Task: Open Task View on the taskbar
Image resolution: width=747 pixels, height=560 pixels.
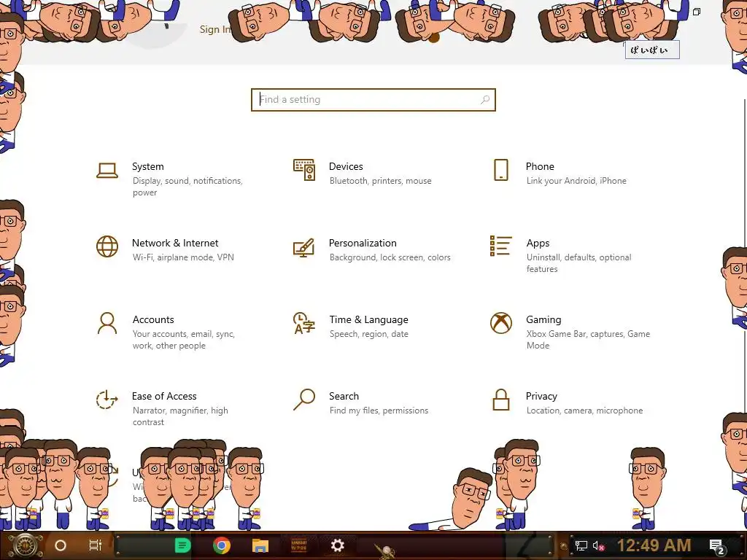Action: click(x=96, y=545)
